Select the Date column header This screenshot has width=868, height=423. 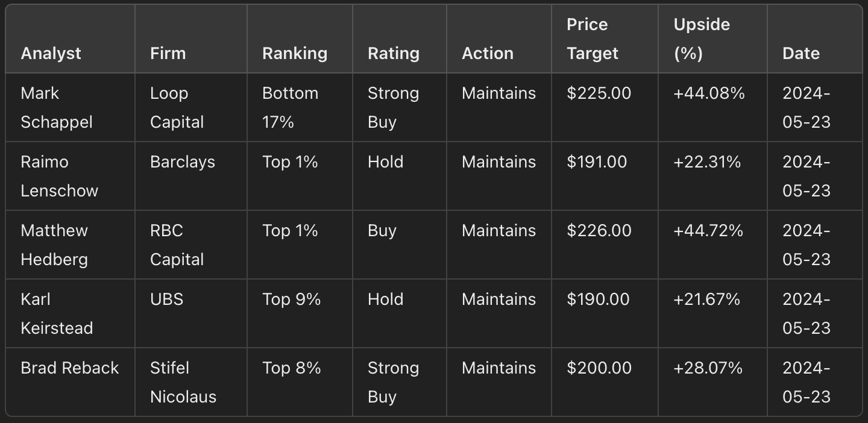click(x=801, y=53)
